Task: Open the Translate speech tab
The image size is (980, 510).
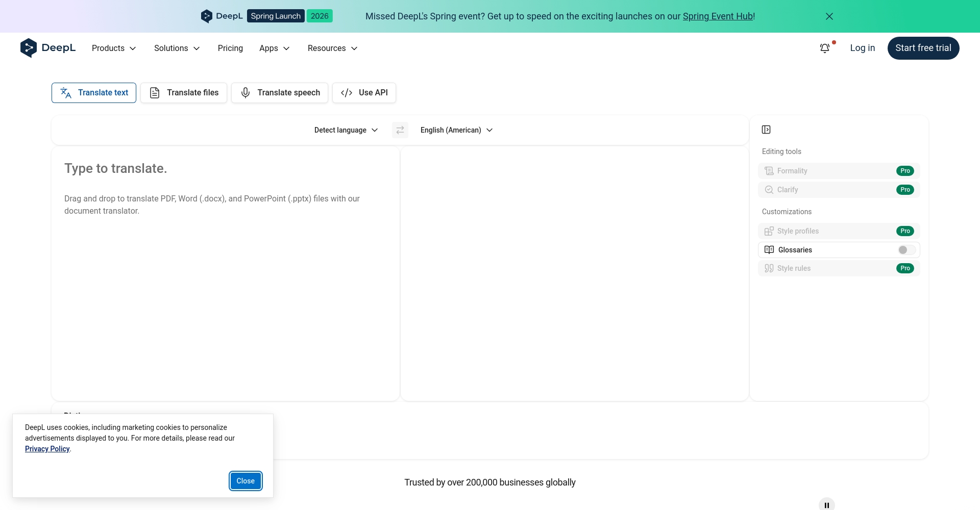Action: (280, 93)
